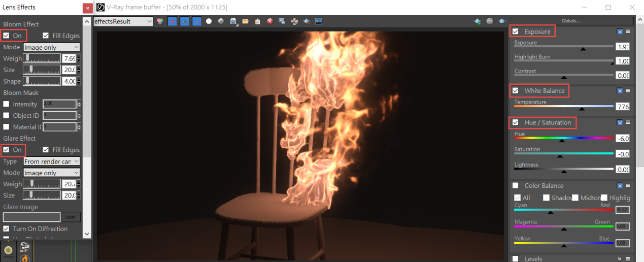Open Color Balance options menu icon

(x=628, y=185)
